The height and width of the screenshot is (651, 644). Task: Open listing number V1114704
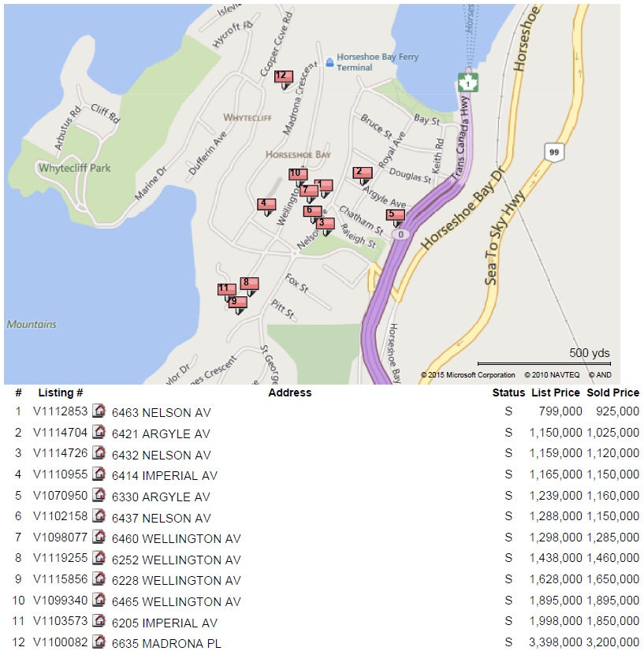[58, 433]
